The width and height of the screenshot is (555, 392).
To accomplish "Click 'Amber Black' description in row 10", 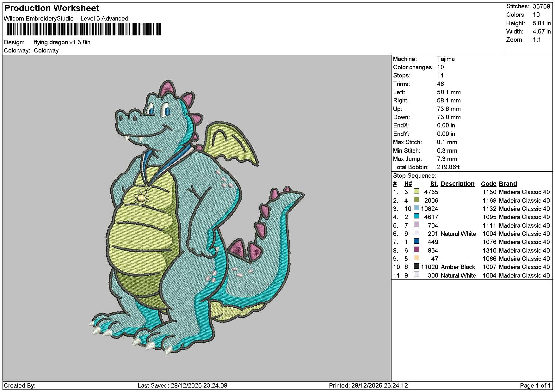I will (458, 267).
